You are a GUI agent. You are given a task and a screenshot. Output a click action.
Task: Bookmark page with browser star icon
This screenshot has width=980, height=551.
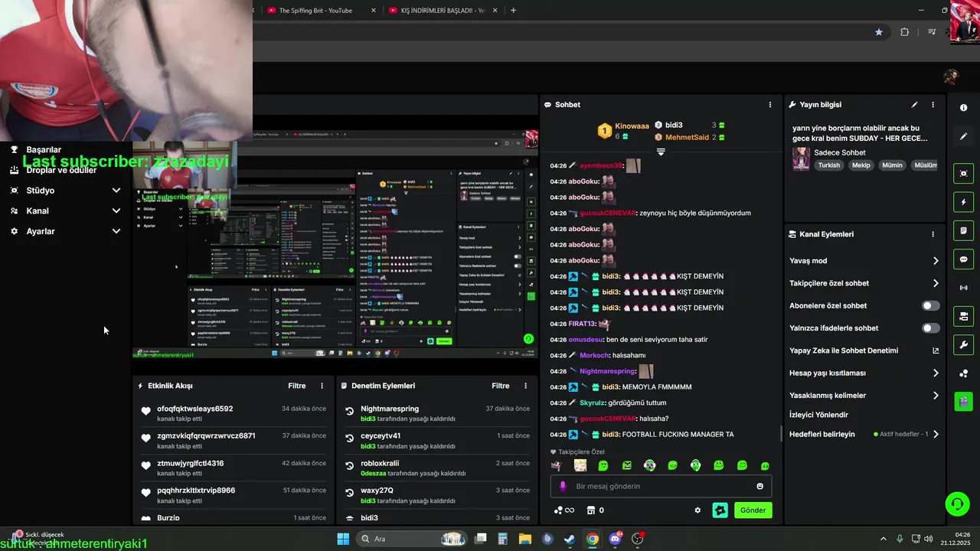(x=879, y=32)
